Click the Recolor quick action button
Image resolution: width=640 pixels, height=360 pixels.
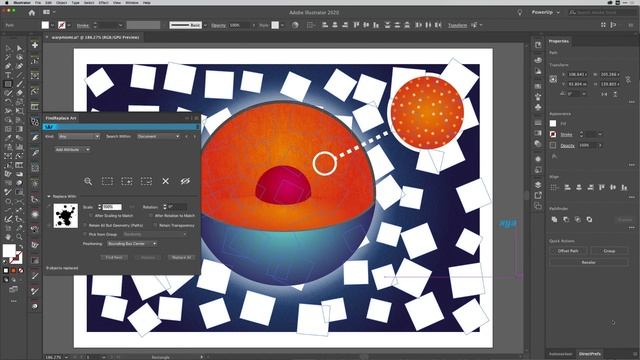(589, 262)
